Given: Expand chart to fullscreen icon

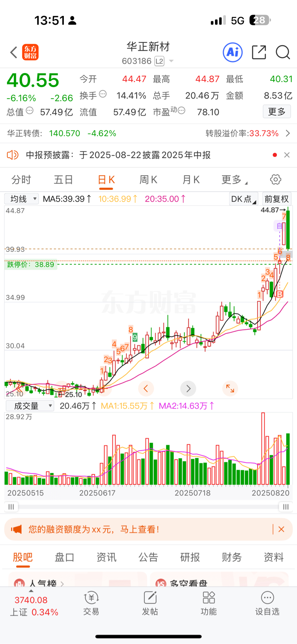Looking at the screenshot, I should [x=230, y=388].
